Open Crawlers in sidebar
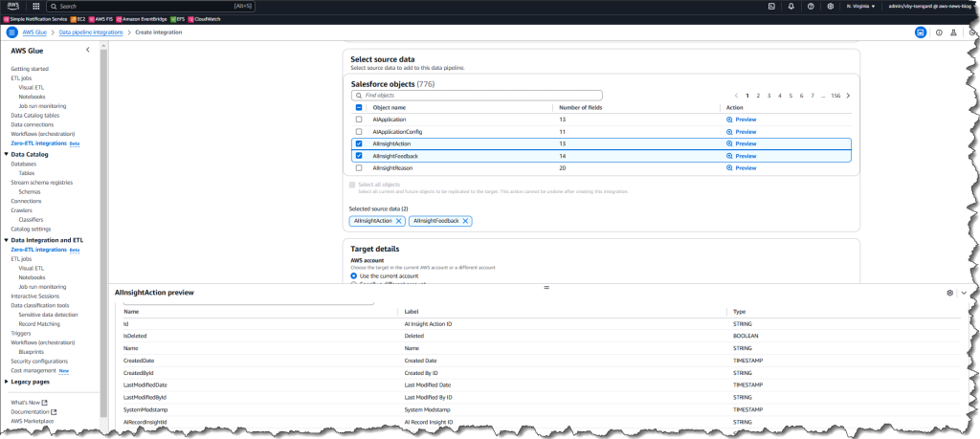The height and width of the screenshot is (439, 980). 21,210
